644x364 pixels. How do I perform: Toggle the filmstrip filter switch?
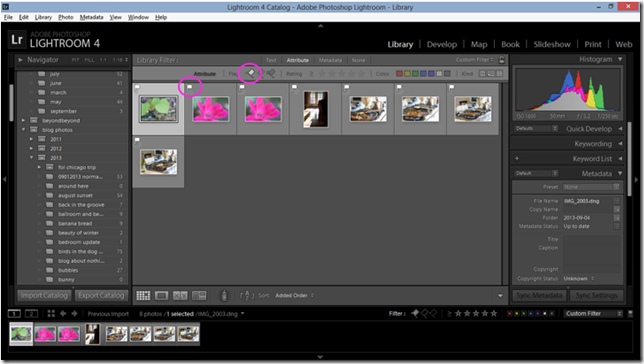click(630, 313)
